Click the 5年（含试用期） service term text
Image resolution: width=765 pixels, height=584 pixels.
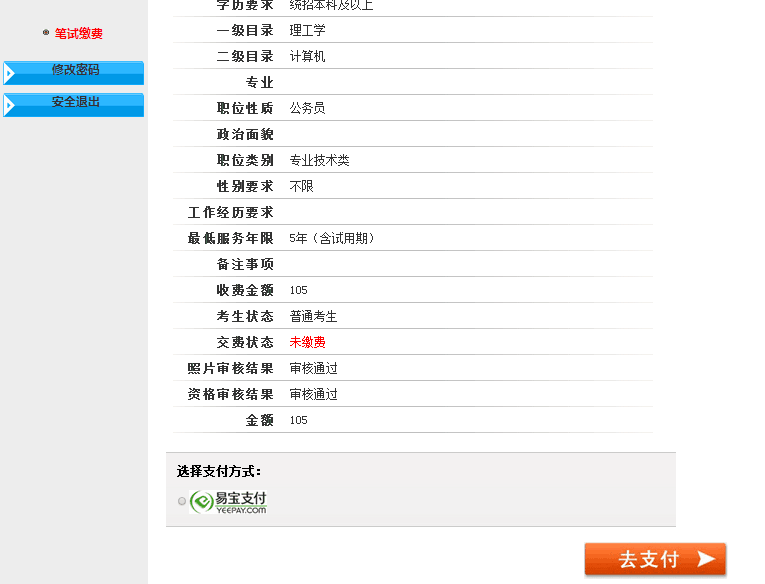coord(333,238)
